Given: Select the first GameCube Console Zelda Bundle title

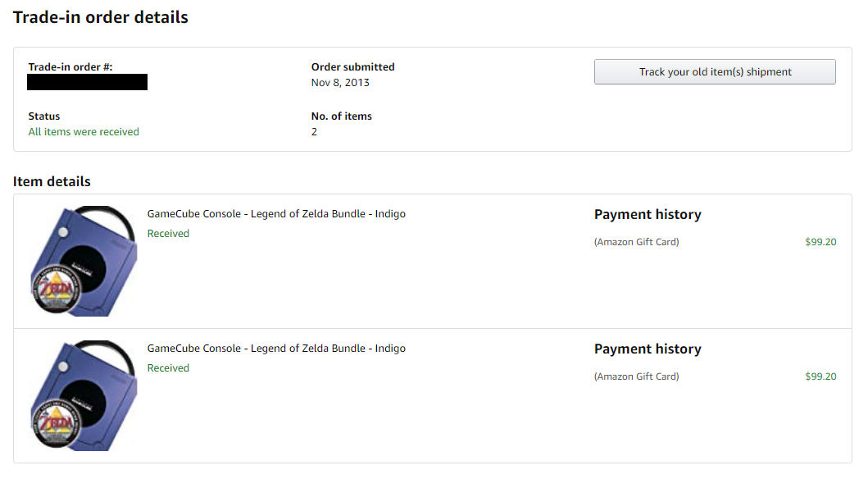Looking at the screenshot, I should tap(276, 214).
